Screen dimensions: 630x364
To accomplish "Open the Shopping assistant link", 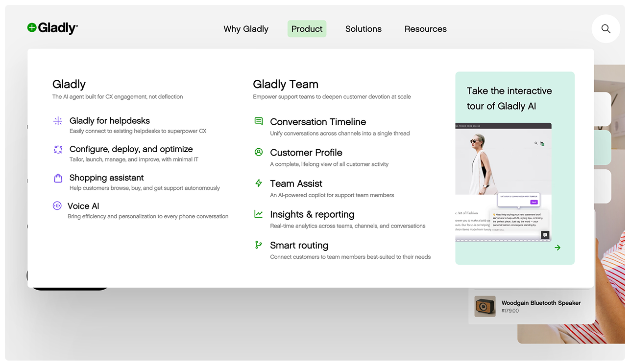I will pos(107,178).
